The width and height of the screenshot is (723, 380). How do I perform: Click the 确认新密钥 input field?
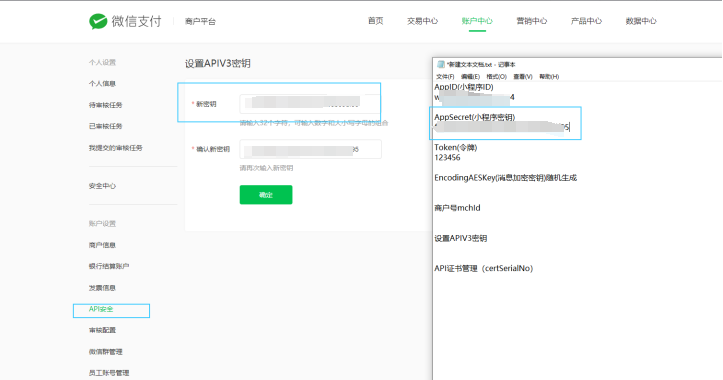pyautogui.click(x=310, y=149)
